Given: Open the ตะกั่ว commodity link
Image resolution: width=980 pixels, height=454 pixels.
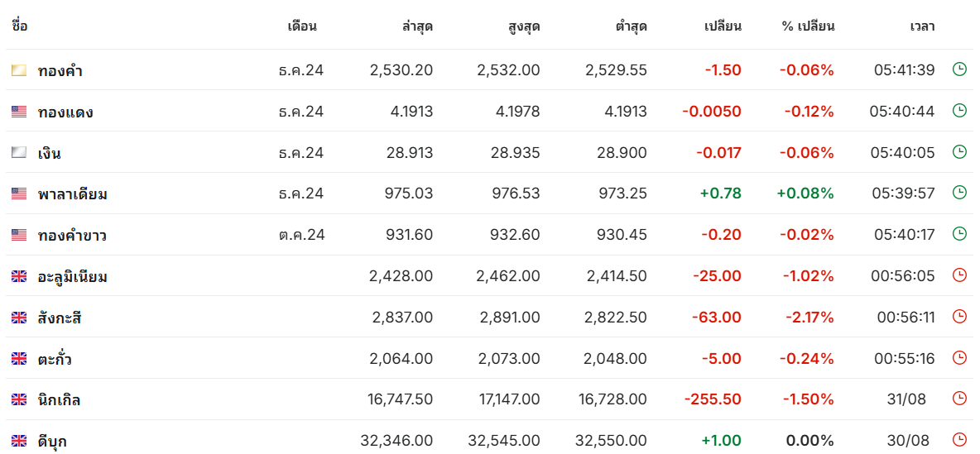Looking at the screenshot, I should click(x=59, y=359).
